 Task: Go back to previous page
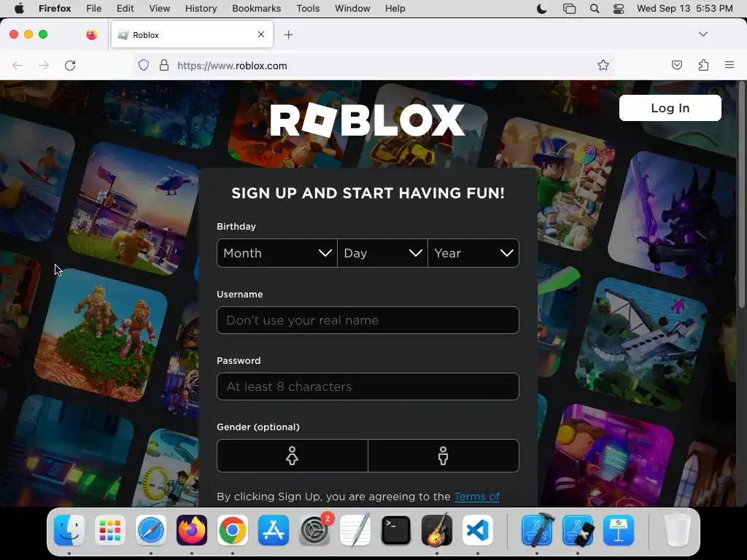(x=18, y=65)
